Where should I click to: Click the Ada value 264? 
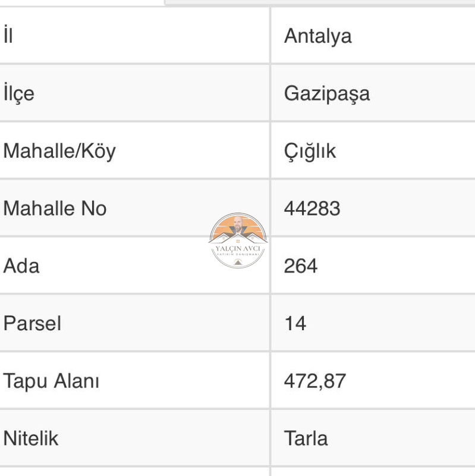click(x=301, y=266)
